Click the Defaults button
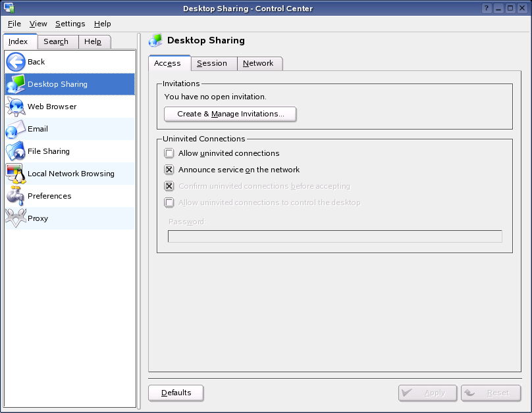The height and width of the screenshot is (413, 532). [176, 393]
